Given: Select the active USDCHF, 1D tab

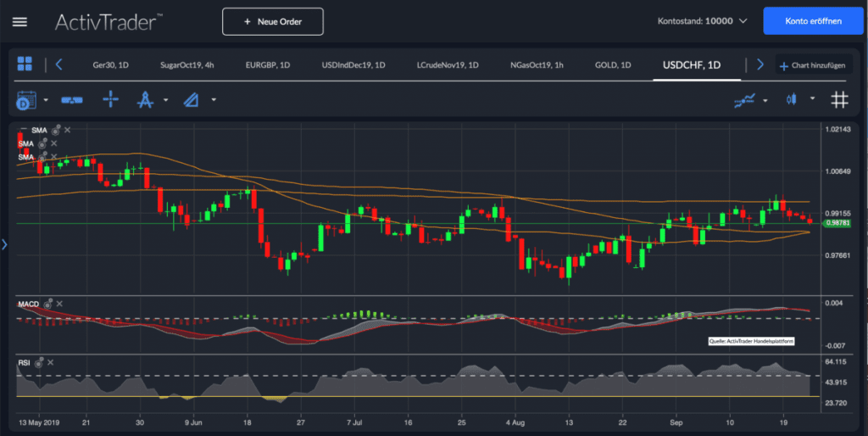Looking at the screenshot, I should point(692,64).
